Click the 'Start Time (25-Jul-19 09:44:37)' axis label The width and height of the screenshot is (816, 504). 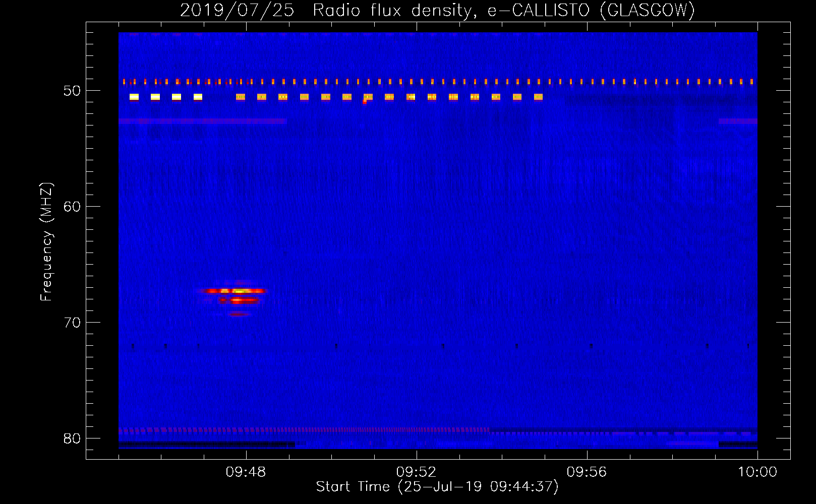coord(437,487)
